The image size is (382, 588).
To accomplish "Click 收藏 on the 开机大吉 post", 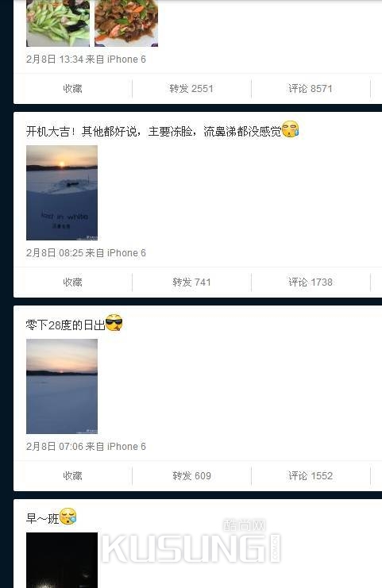I will [72, 282].
